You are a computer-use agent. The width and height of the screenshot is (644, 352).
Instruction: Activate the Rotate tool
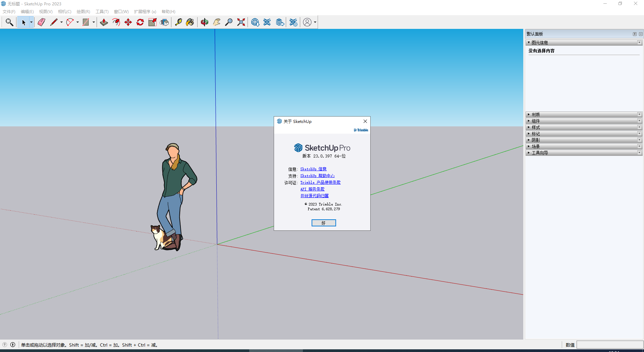pos(140,22)
